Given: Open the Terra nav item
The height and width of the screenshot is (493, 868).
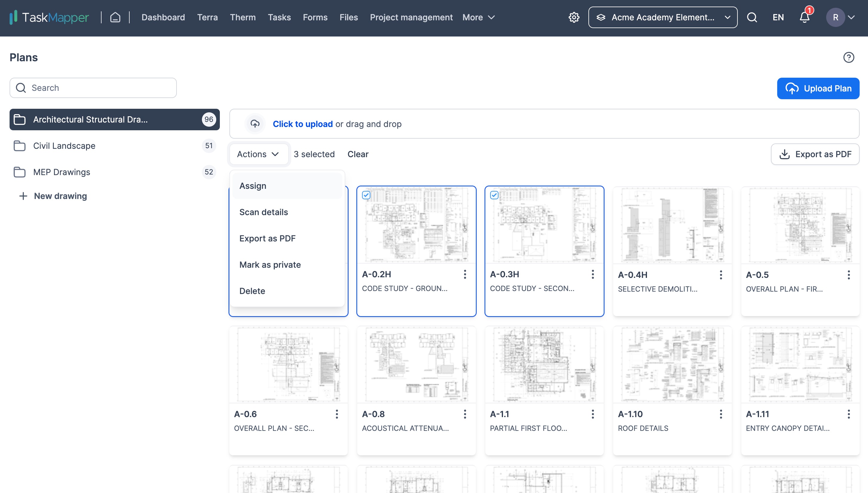Looking at the screenshot, I should click(207, 17).
